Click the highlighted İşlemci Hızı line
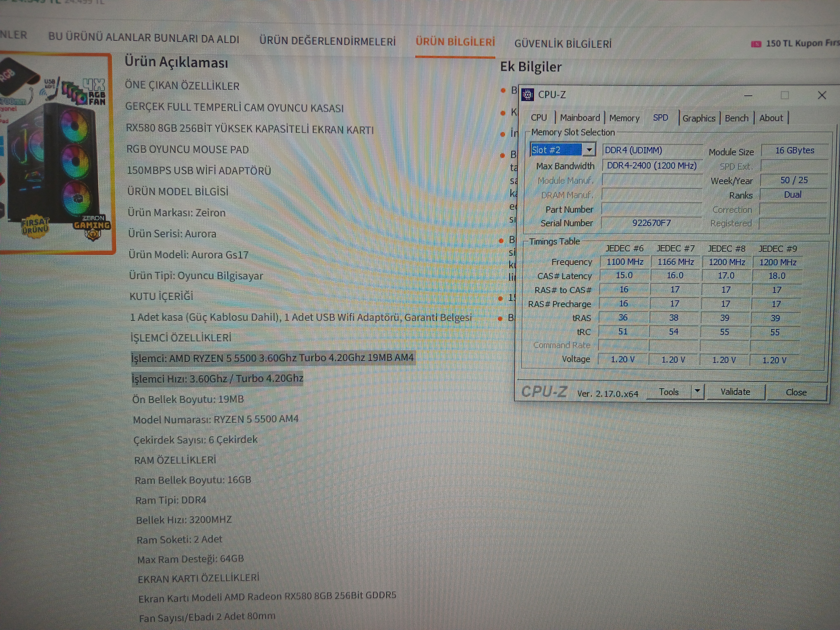This screenshot has height=630, width=840. 218,379
